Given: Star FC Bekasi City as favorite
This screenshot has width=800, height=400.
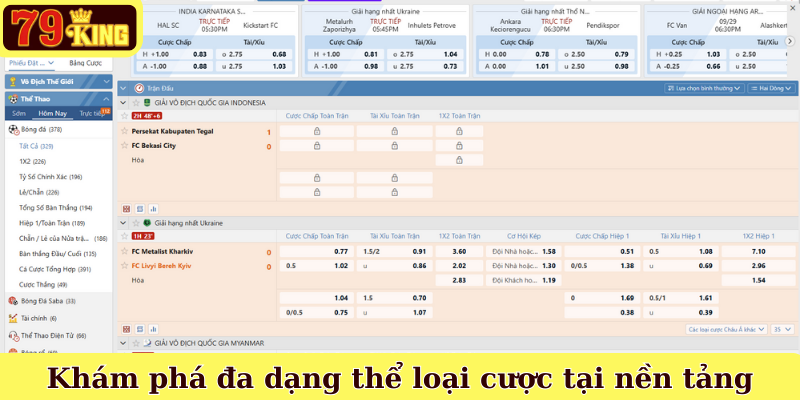Looking at the screenshot, I should point(124,145).
